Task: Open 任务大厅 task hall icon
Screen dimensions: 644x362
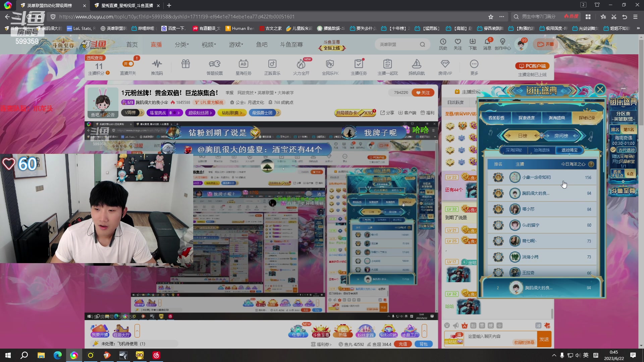Action: pos(121,331)
